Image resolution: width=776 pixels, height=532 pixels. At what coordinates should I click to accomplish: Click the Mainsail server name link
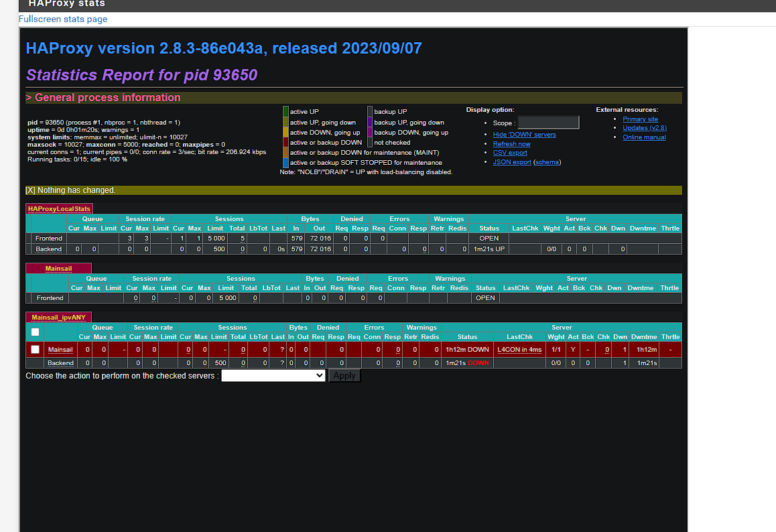pyautogui.click(x=60, y=350)
